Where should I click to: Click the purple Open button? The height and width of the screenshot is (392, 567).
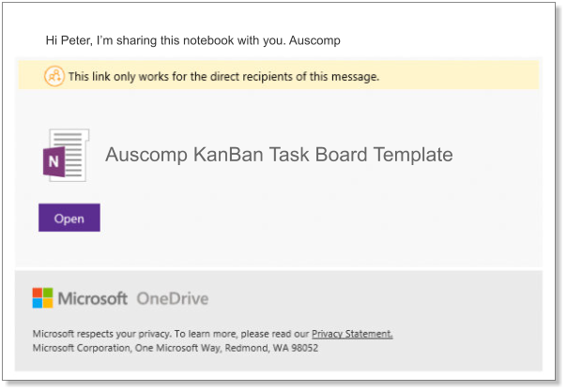(69, 219)
